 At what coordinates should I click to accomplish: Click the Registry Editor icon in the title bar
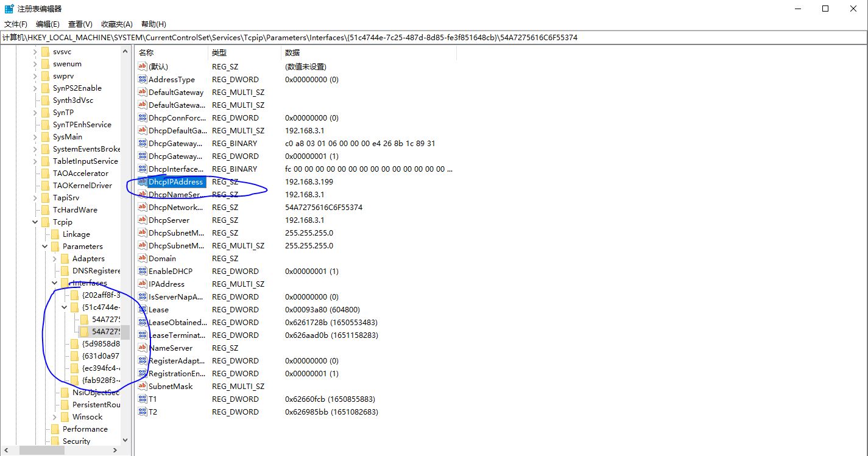coord(8,9)
